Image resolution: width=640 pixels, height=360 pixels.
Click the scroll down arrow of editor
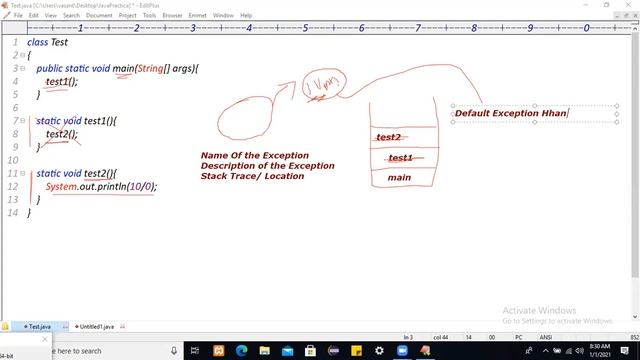point(635,317)
